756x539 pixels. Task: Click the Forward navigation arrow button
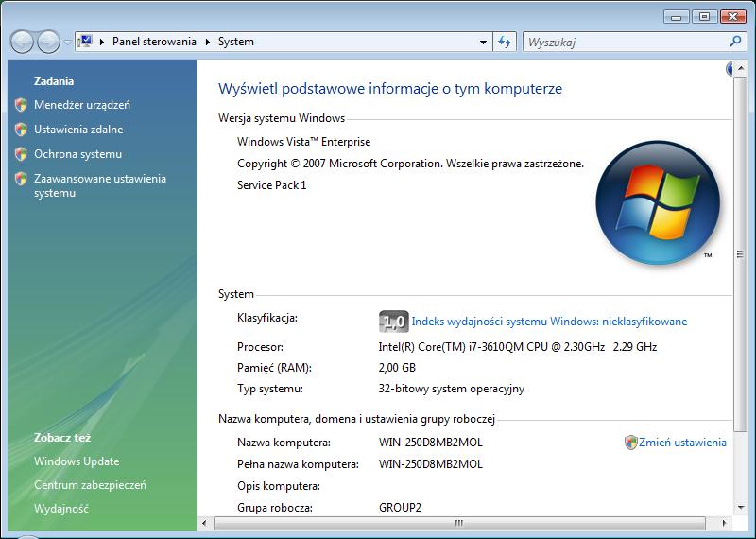point(49,42)
